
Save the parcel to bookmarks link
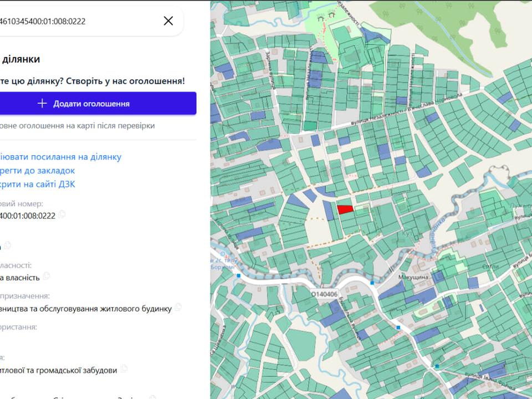38,171
